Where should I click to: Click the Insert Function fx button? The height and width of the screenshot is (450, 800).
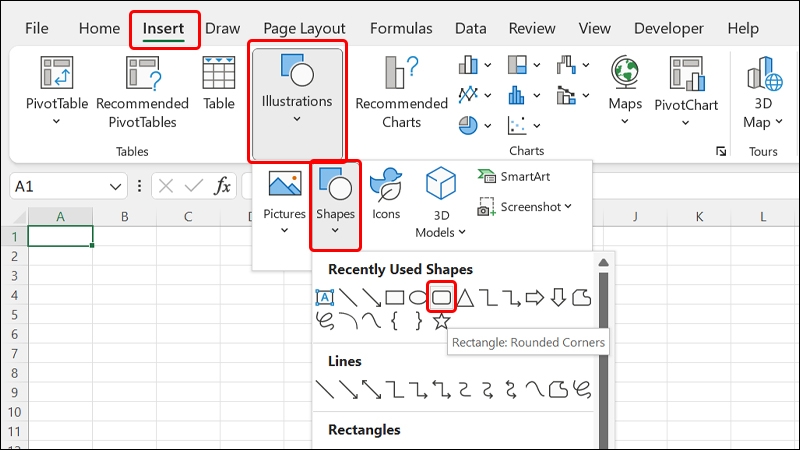click(222, 186)
